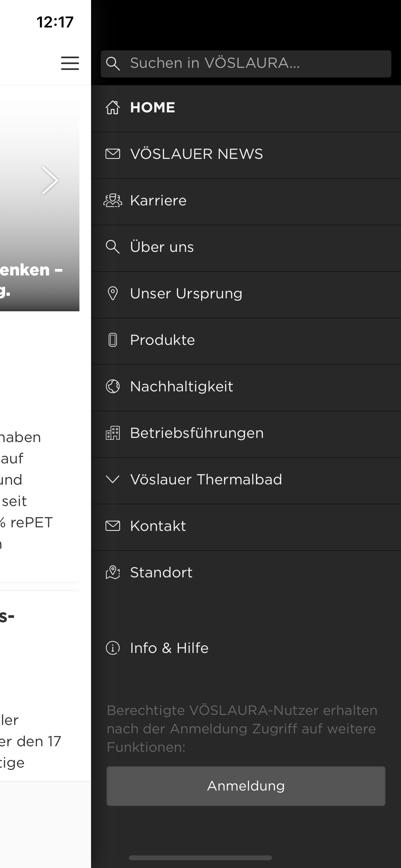Click the envelope icon next to VÖSLAUER NEWS

[113, 154]
